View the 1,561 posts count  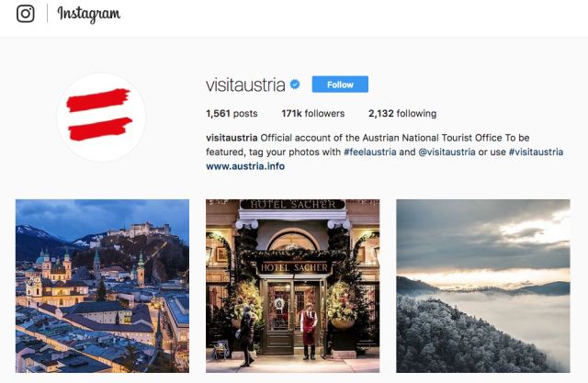coord(231,114)
